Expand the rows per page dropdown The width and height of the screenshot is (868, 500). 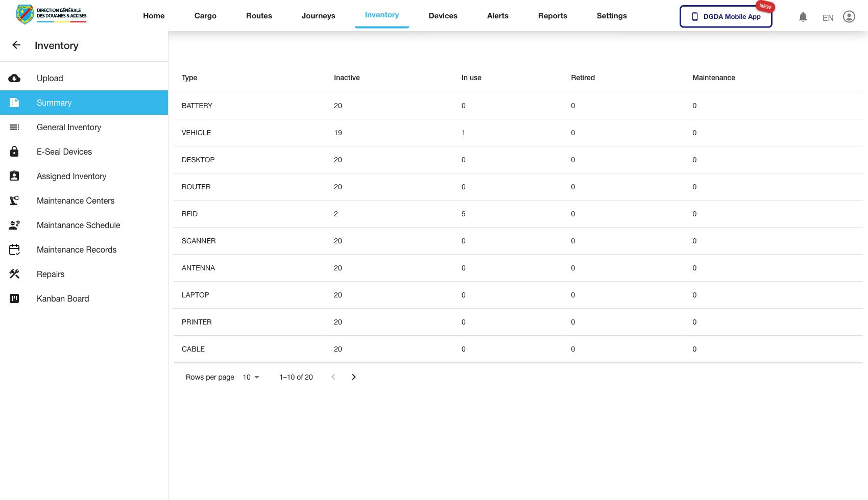[251, 377]
